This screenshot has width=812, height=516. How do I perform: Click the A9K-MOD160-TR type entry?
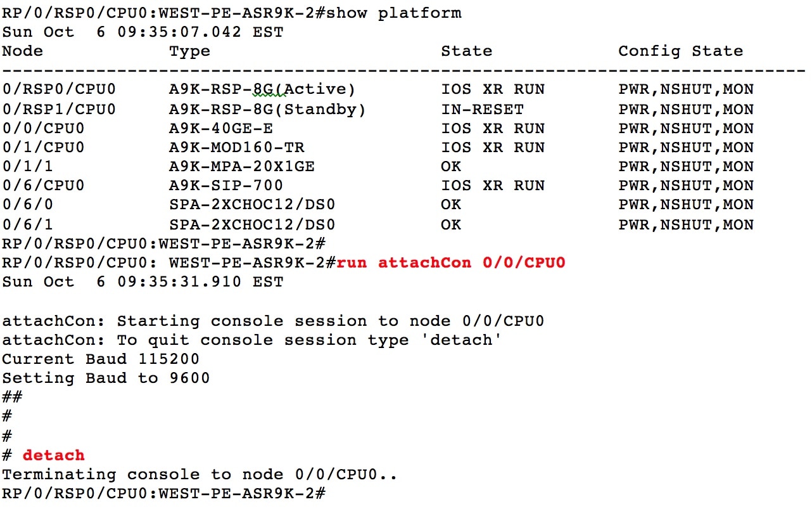click(237, 147)
